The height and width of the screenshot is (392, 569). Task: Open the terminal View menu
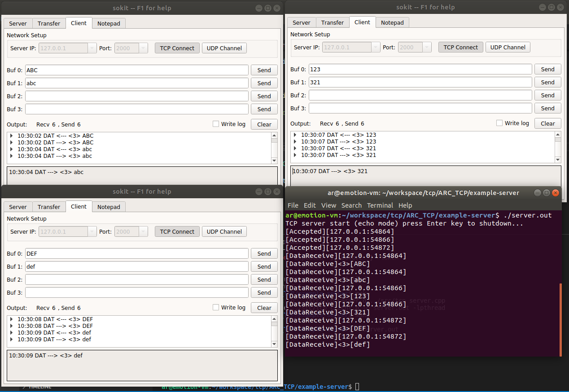328,205
